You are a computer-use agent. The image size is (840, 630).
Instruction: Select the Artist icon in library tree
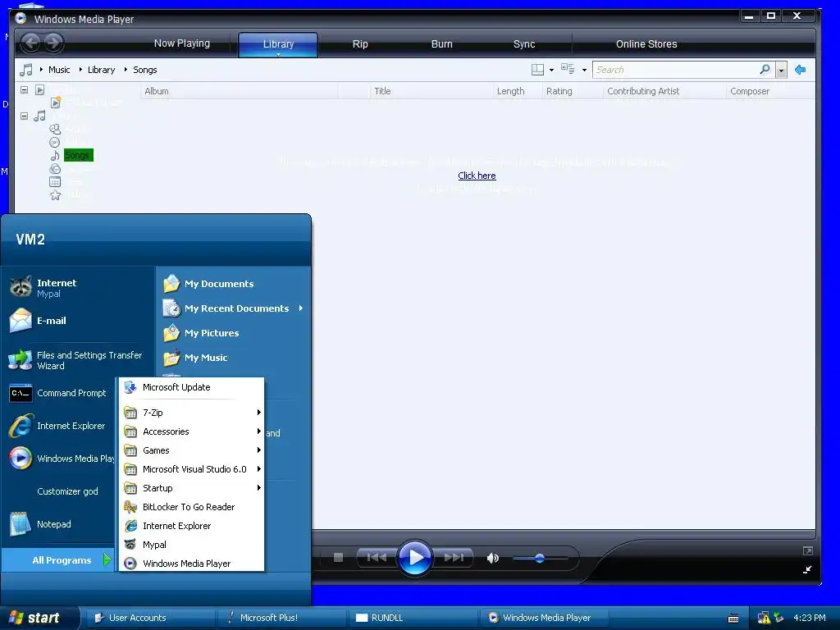tap(55, 129)
